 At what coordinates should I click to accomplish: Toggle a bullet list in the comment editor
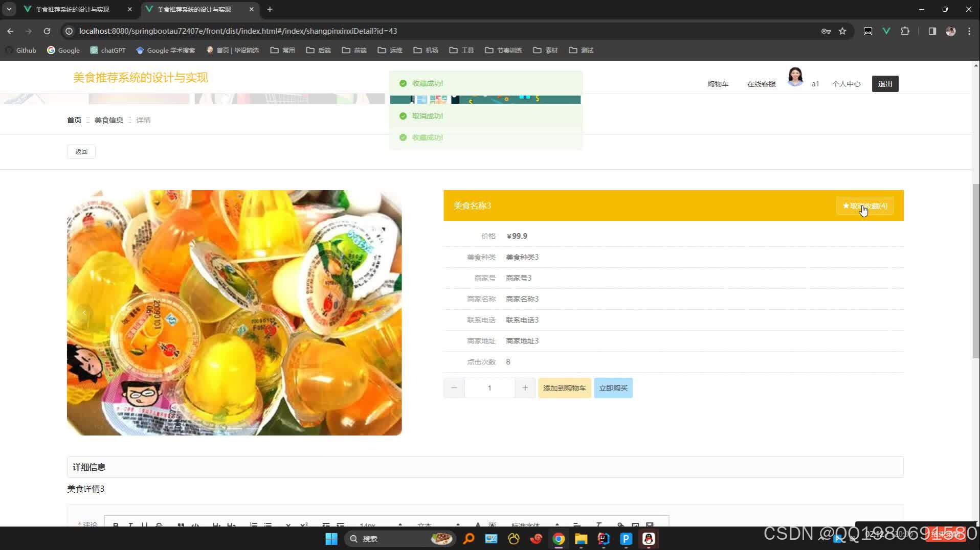pos(267,525)
